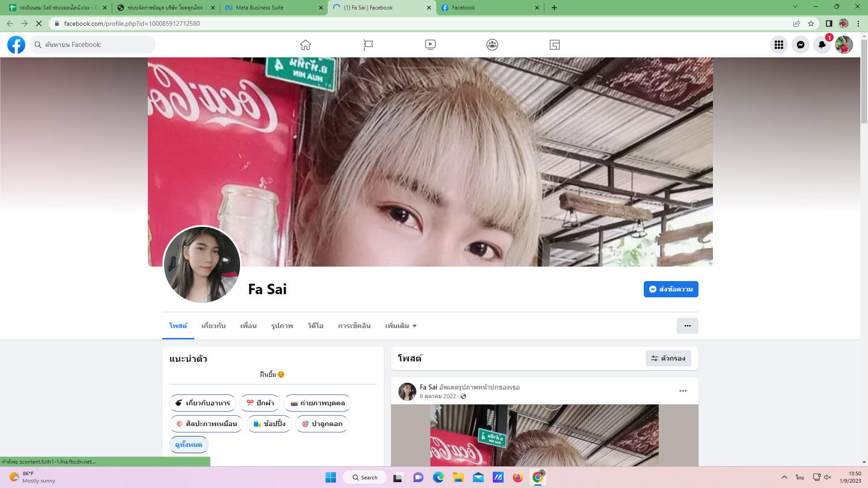Open the Watch video icon

click(430, 45)
